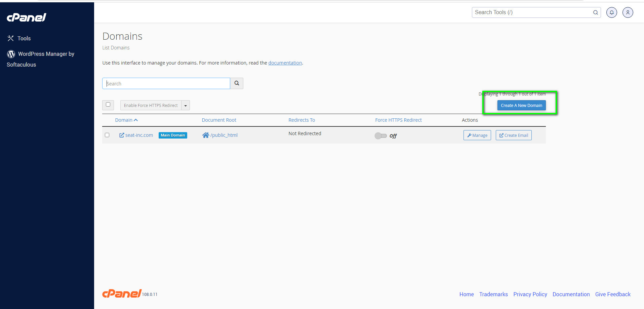Click the Create Email button
Viewport: 644px width, 309px height.
pos(513,136)
